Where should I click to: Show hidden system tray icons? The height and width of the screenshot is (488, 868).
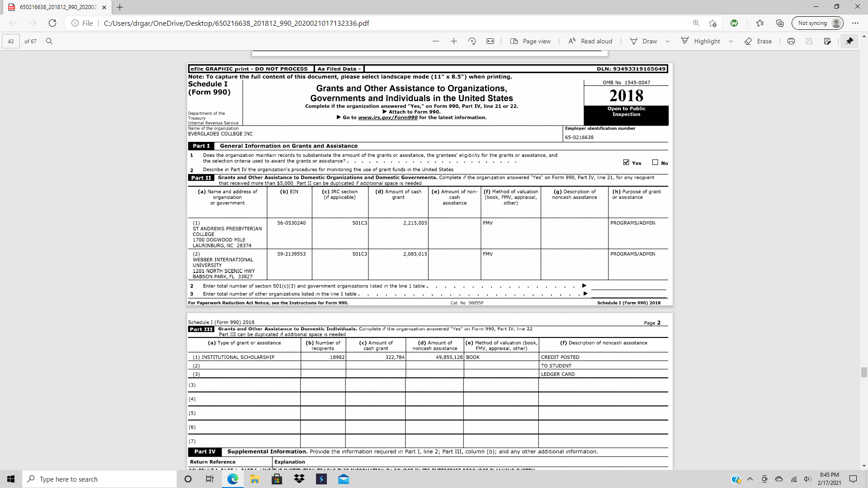click(x=750, y=479)
